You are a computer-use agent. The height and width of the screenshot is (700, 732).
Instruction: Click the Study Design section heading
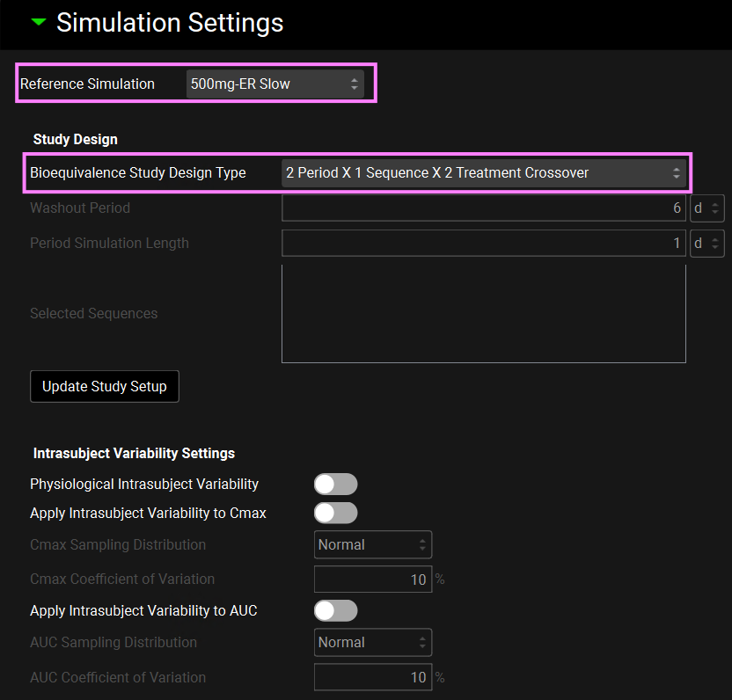[75, 139]
